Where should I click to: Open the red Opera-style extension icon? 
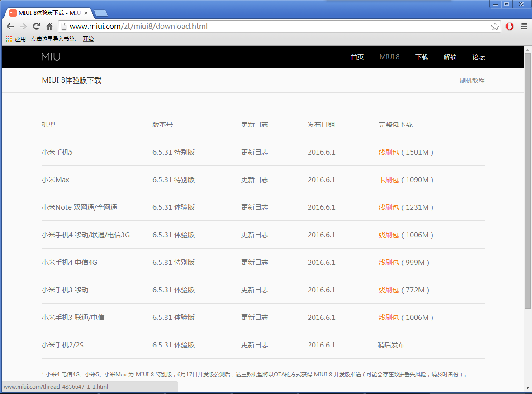[x=509, y=26]
